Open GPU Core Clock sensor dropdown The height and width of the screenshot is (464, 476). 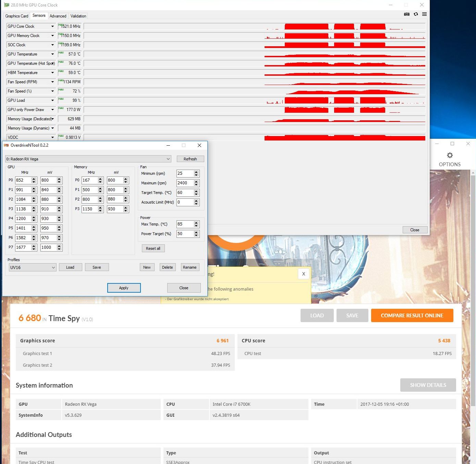52,26
